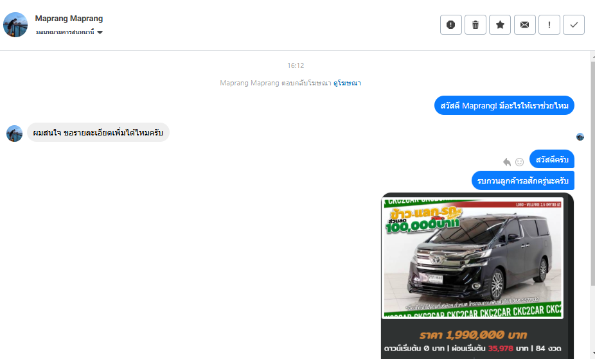Viewport: 595px width, 364px height.
Task: Delete conversation with the trash icon
Action: pos(475,25)
